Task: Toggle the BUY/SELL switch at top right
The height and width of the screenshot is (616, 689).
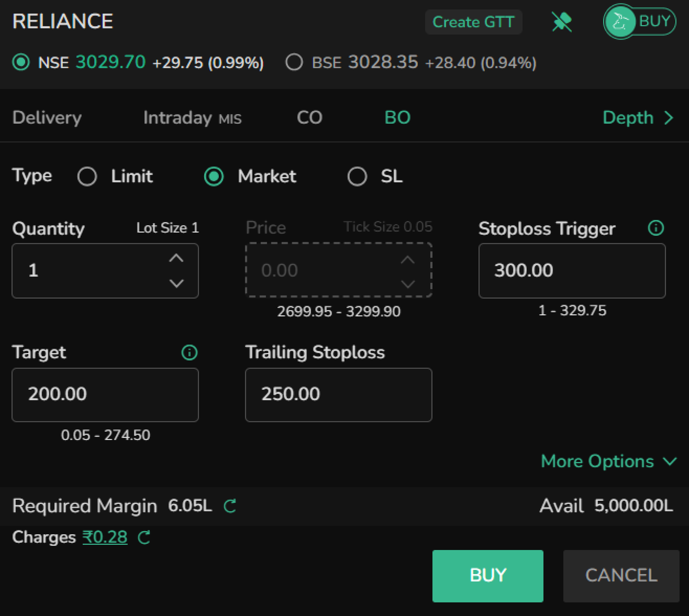Action: [640, 22]
